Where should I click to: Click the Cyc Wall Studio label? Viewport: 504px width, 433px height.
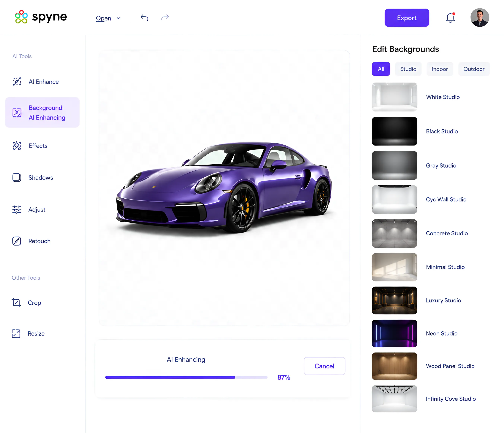[x=446, y=200]
